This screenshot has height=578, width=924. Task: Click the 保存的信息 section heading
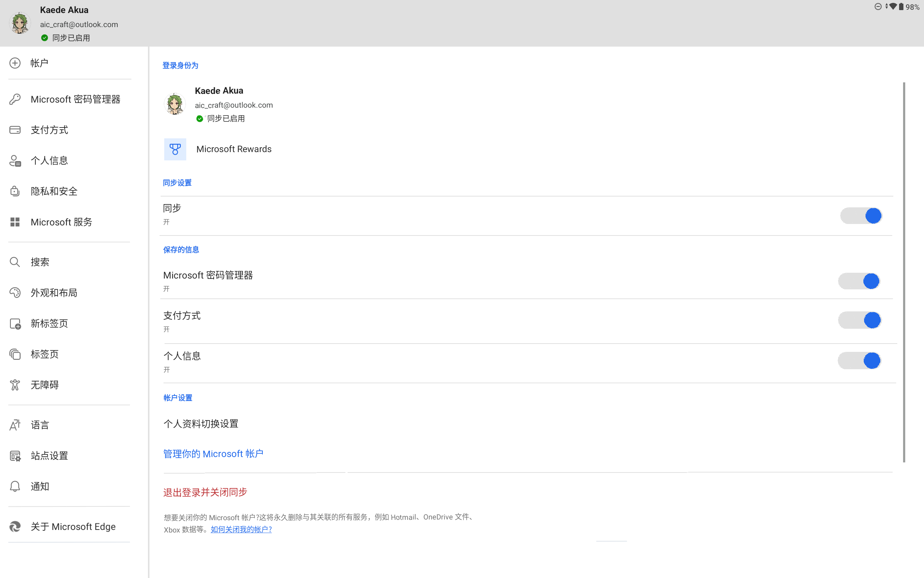(x=181, y=250)
